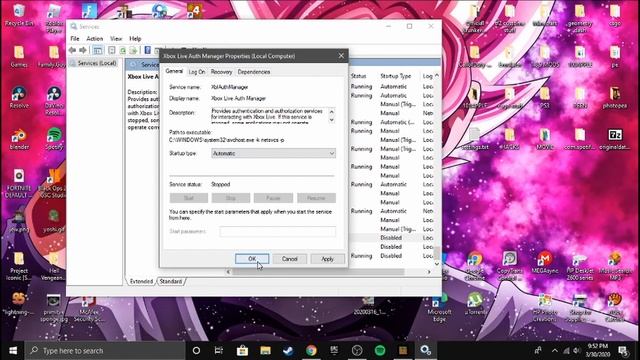Image resolution: width=640 pixels, height=360 pixels.
Task: Click the Refresh icon in Services toolbar
Action: point(122,51)
